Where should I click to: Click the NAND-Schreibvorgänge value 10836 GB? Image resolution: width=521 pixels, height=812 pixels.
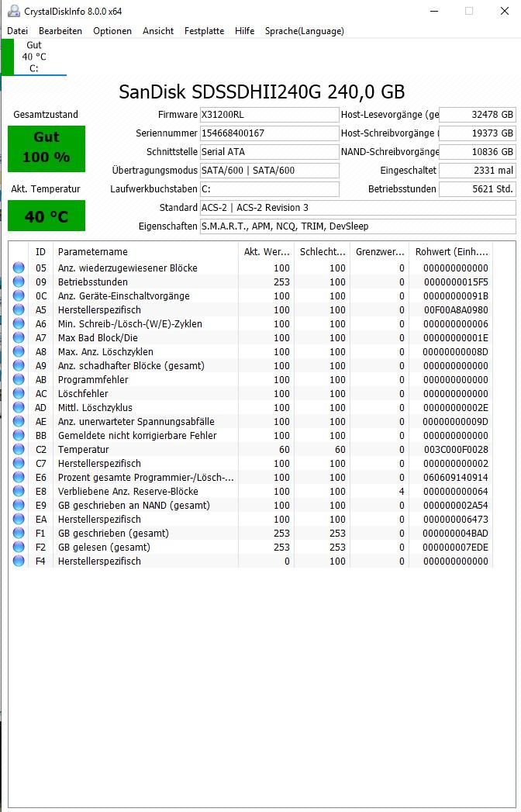[x=478, y=152]
